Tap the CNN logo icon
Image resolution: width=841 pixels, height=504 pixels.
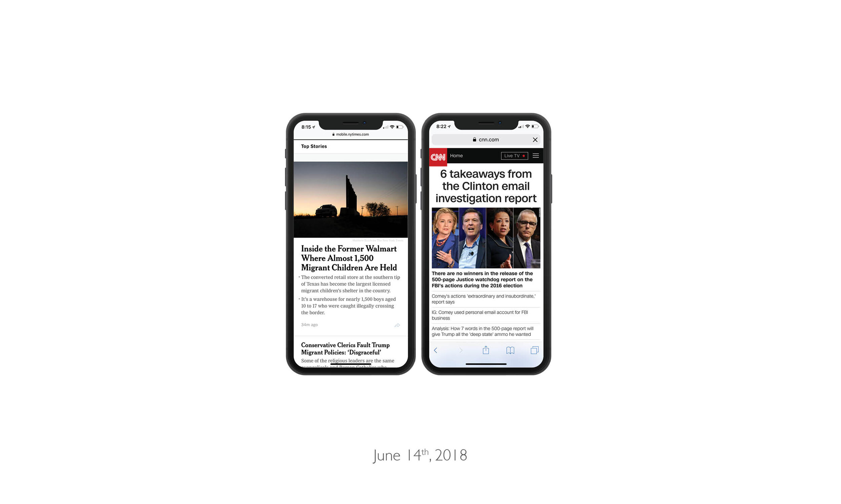click(439, 155)
